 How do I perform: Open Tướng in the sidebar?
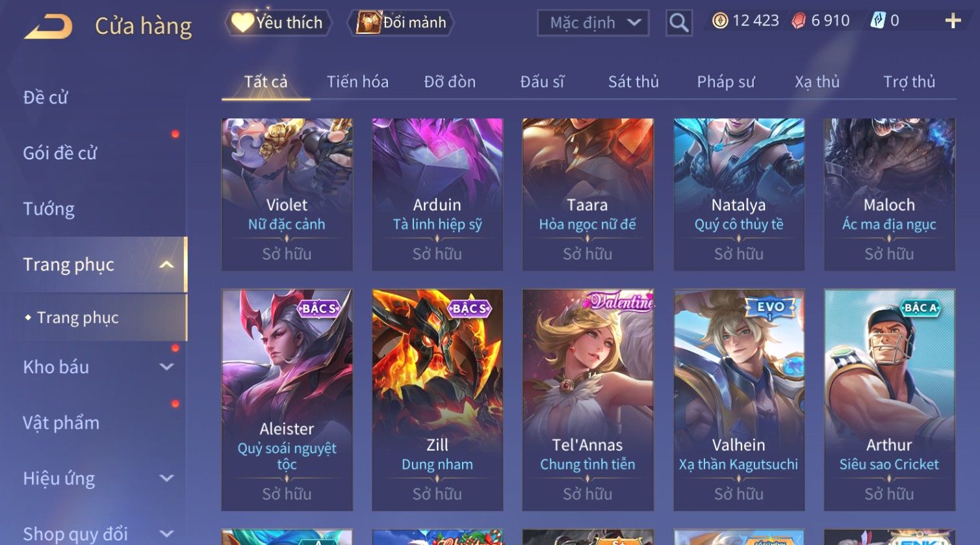point(49,209)
